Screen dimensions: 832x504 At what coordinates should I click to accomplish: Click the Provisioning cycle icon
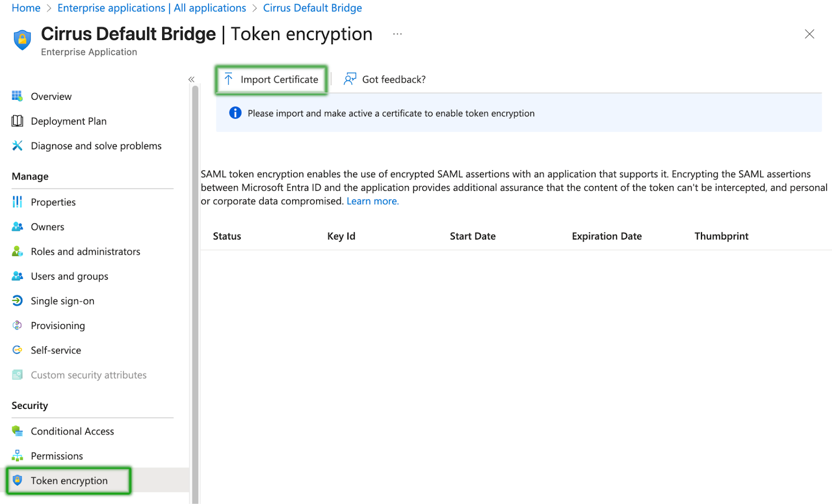pos(17,325)
